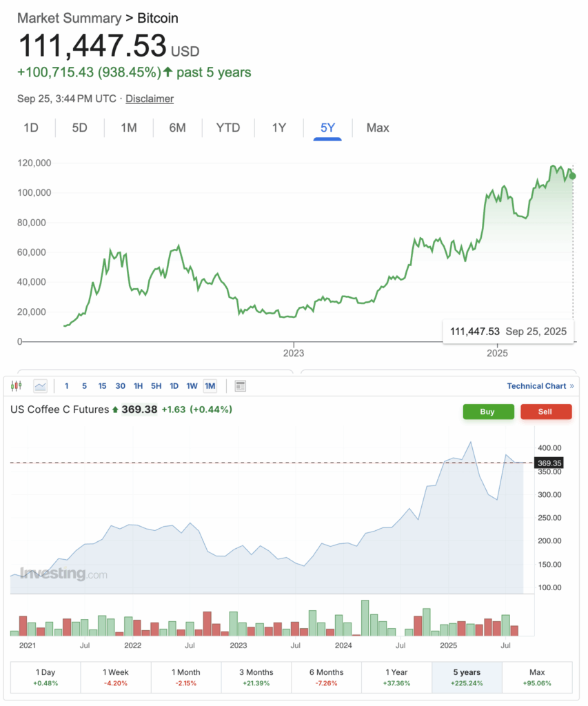Click the Investing.com watermark logo
The image size is (588, 706).
(63, 573)
